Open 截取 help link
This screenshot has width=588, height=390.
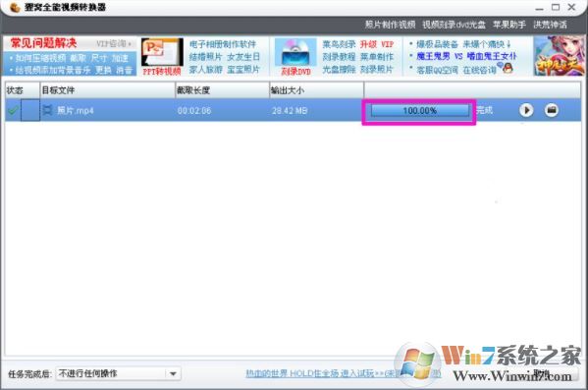pyautogui.click(x=78, y=58)
